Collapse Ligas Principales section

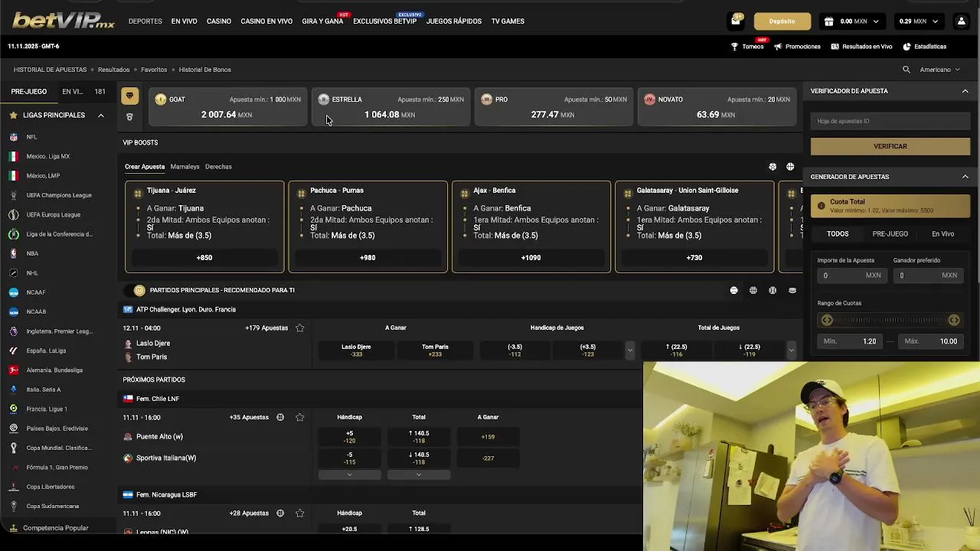(x=100, y=116)
